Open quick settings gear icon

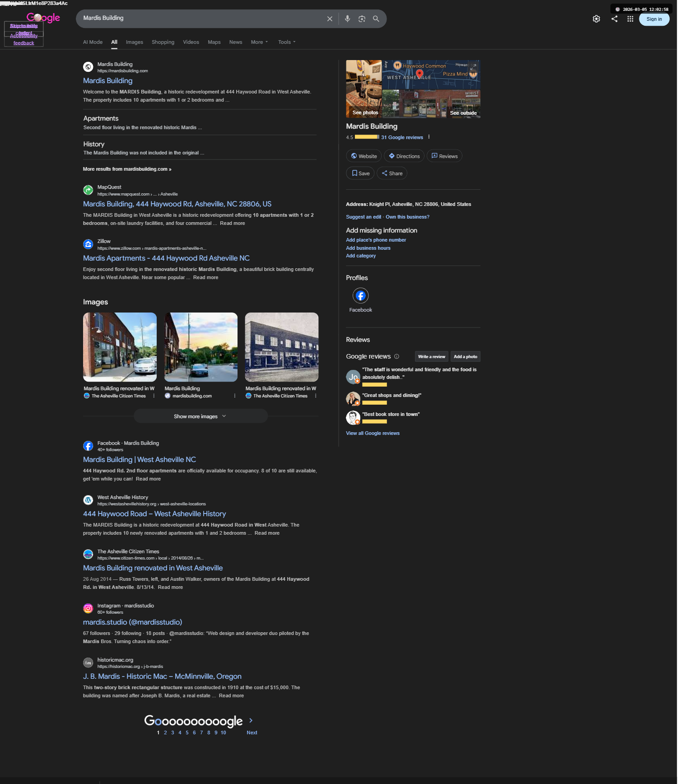(x=596, y=19)
